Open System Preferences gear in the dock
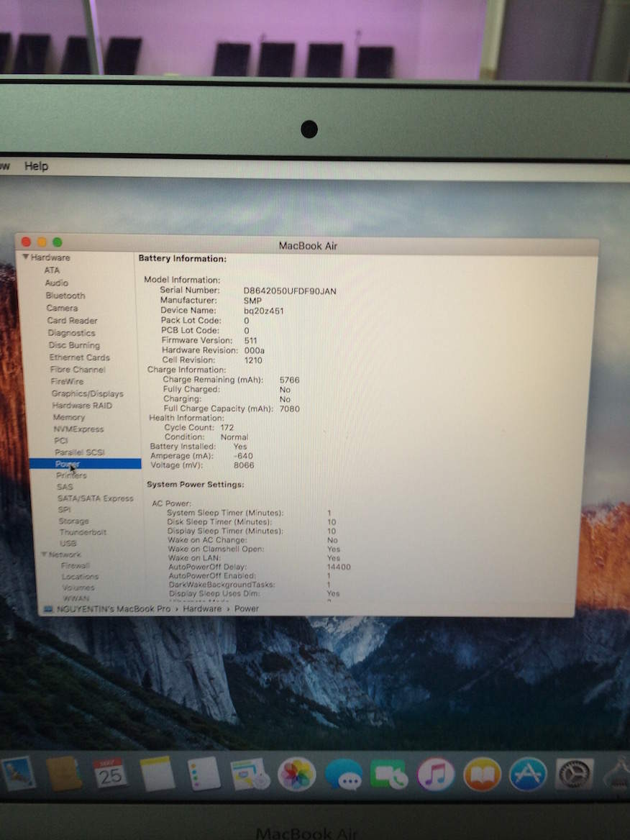This screenshot has width=630, height=840. [x=575, y=775]
